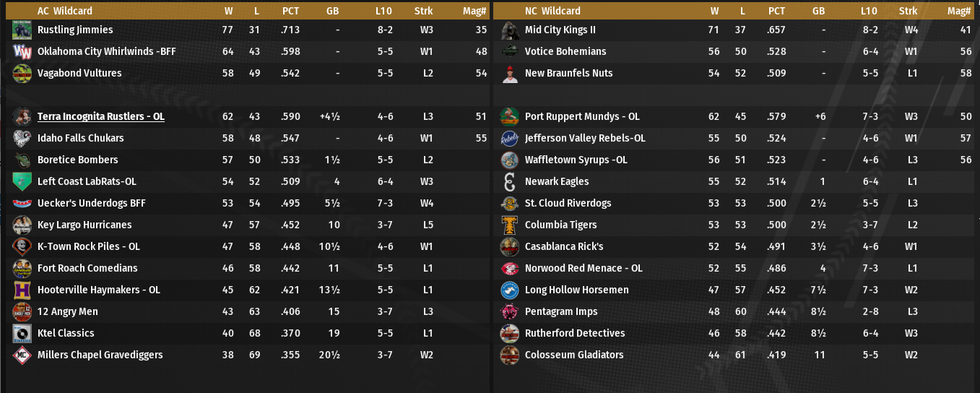This screenshot has height=393, width=980.
Task: Click the Rustling Jimmies team logo
Action: coord(22,30)
